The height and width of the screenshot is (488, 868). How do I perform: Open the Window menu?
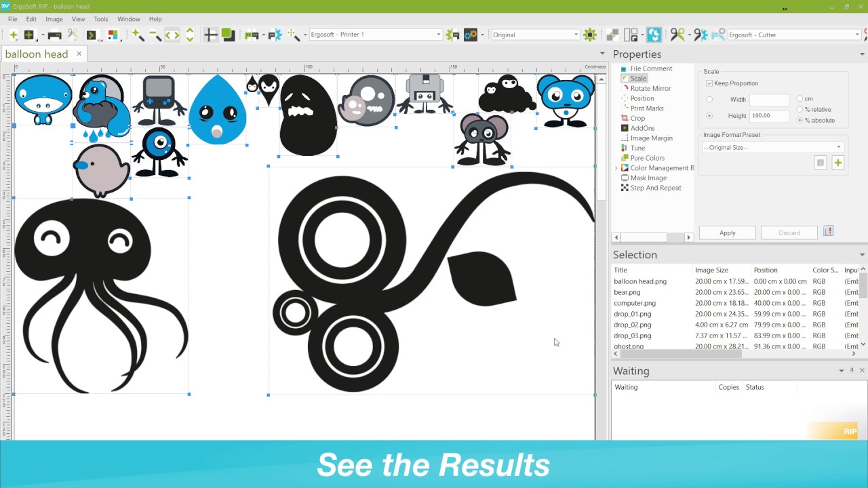pos(129,19)
